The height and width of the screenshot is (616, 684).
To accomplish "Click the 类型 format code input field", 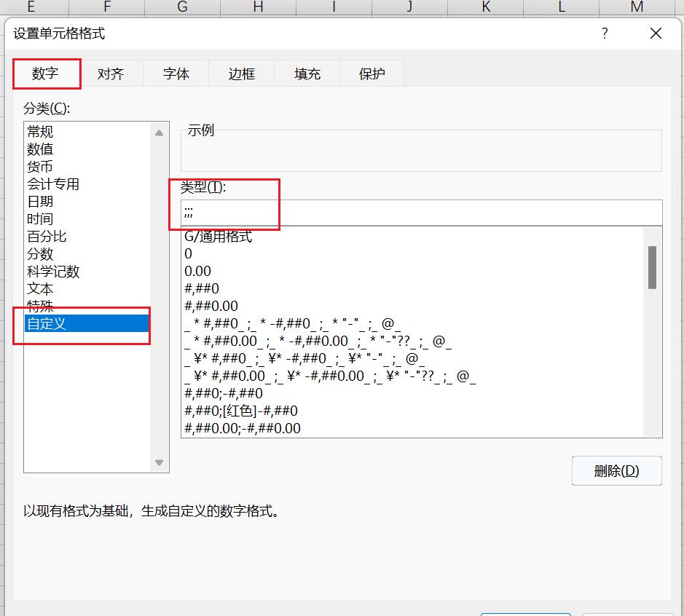I will [421, 213].
